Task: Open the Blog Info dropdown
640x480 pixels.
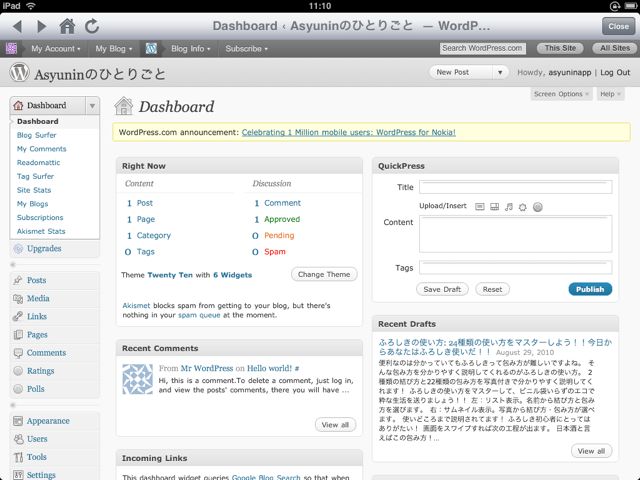Action: (x=191, y=49)
